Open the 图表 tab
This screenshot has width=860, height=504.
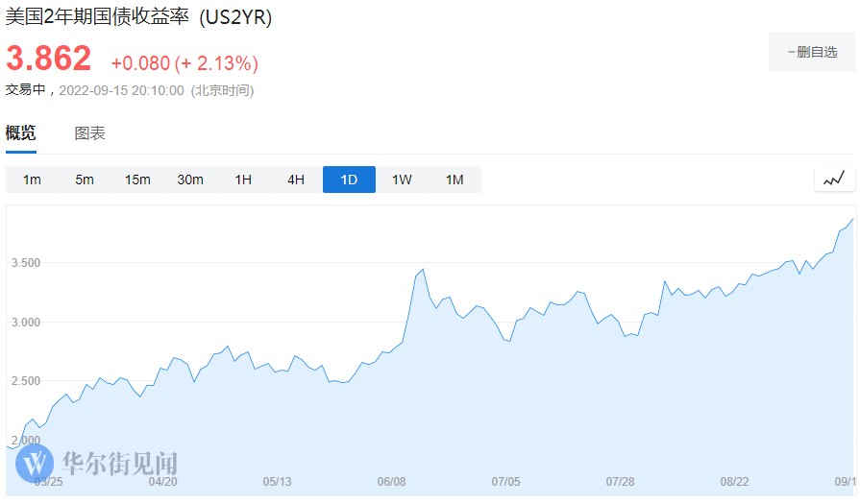point(90,133)
